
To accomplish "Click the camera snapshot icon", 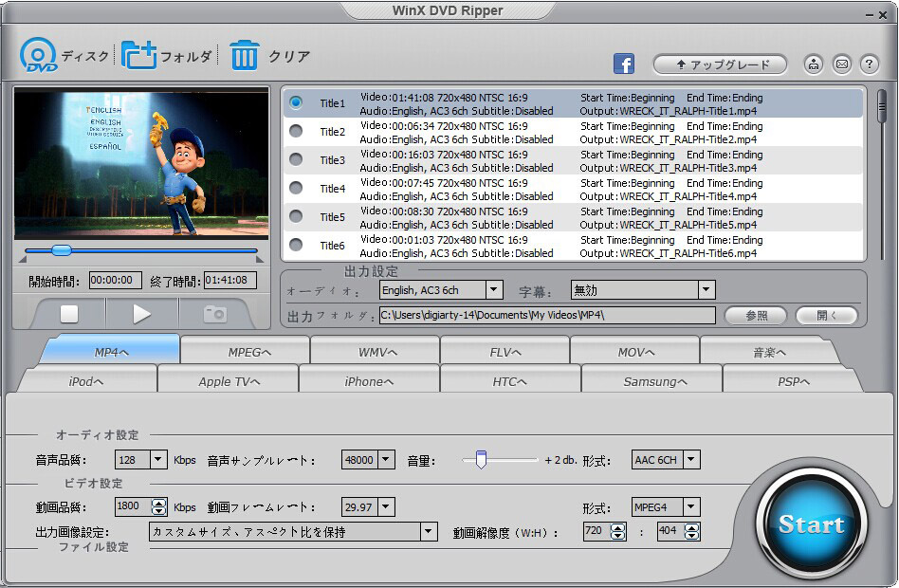I will click(215, 314).
